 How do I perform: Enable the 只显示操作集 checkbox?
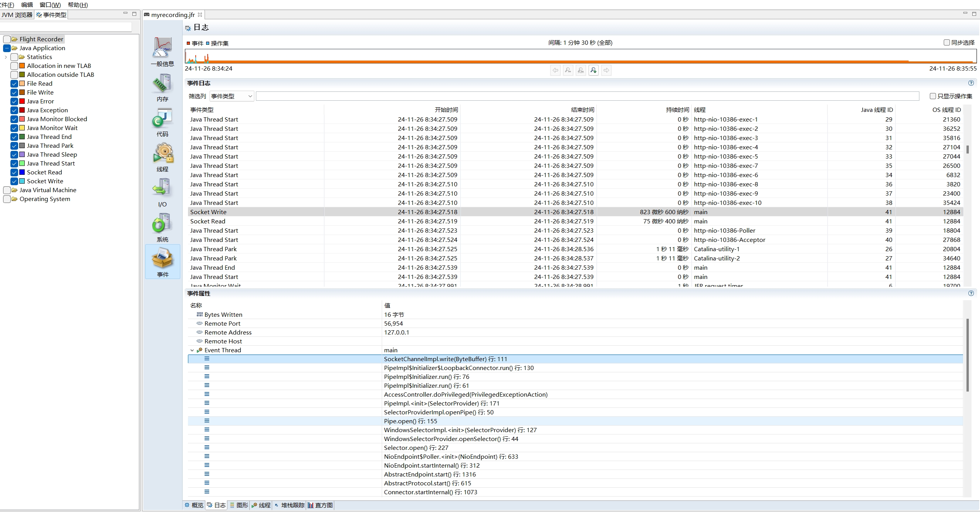tap(933, 96)
